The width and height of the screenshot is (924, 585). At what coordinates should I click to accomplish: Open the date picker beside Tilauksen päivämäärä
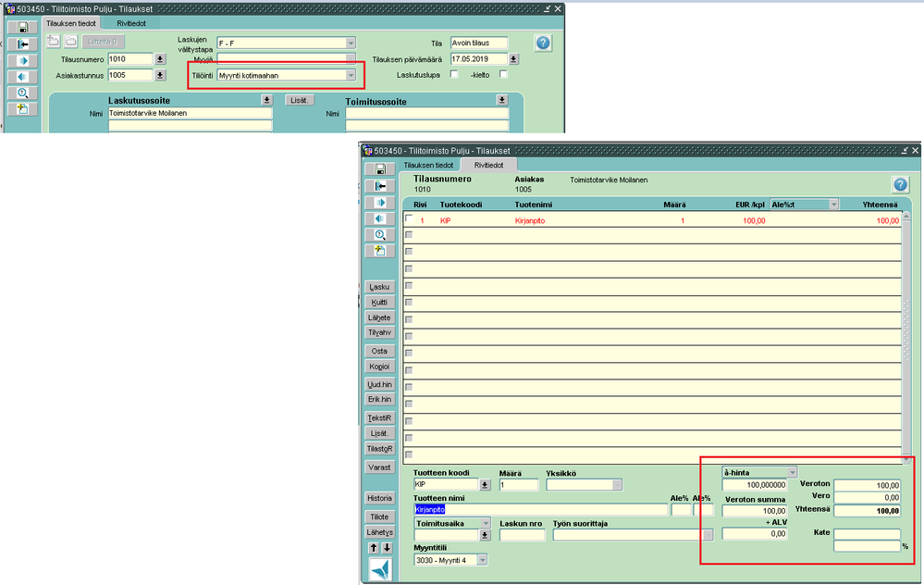pos(514,59)
